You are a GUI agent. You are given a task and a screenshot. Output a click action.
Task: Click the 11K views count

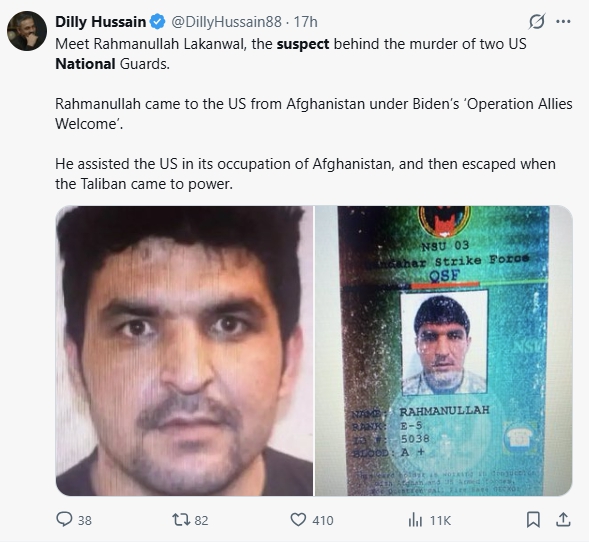click(440, 520)
